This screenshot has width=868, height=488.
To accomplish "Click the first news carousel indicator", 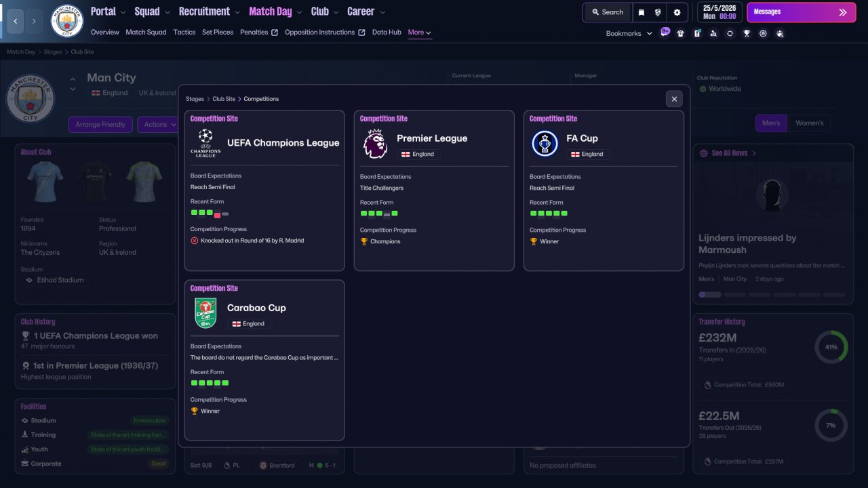I will click(x=710, y=295).
